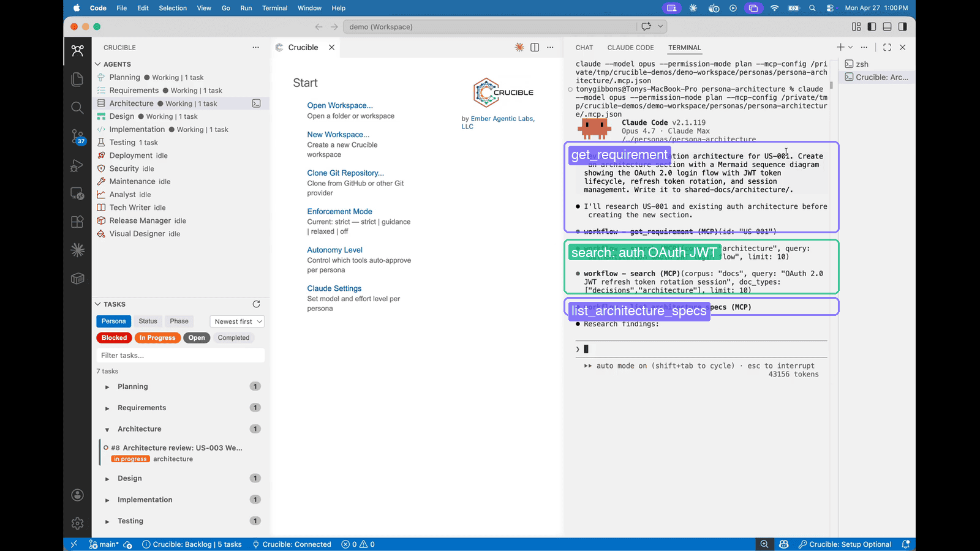Image resolution: width=980 pixels, height=551 pixels.
Task: Expand the Planning task group
Action: 107,387
